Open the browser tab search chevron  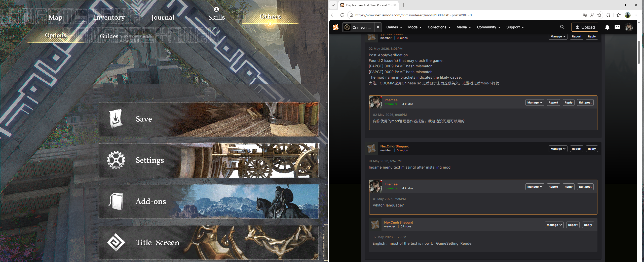333,5
